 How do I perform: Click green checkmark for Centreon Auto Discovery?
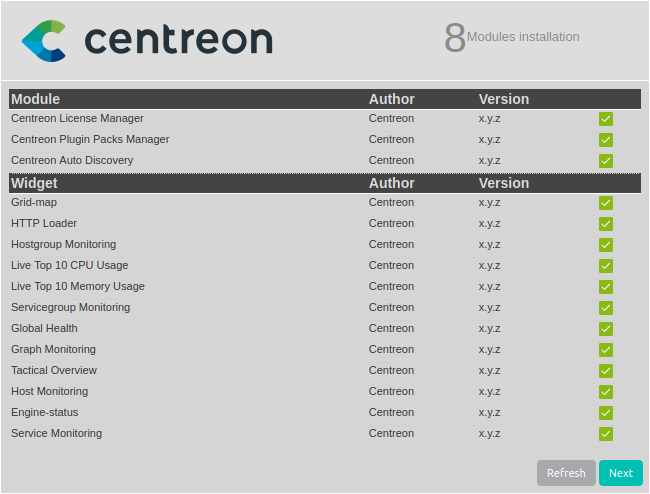(606, 161)
